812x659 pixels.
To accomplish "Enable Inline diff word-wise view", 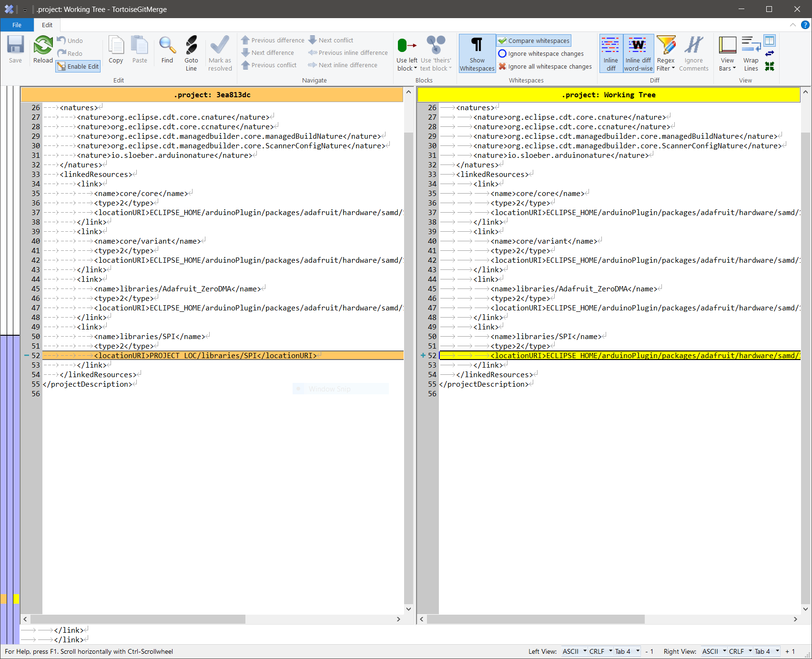I will 638,52.
